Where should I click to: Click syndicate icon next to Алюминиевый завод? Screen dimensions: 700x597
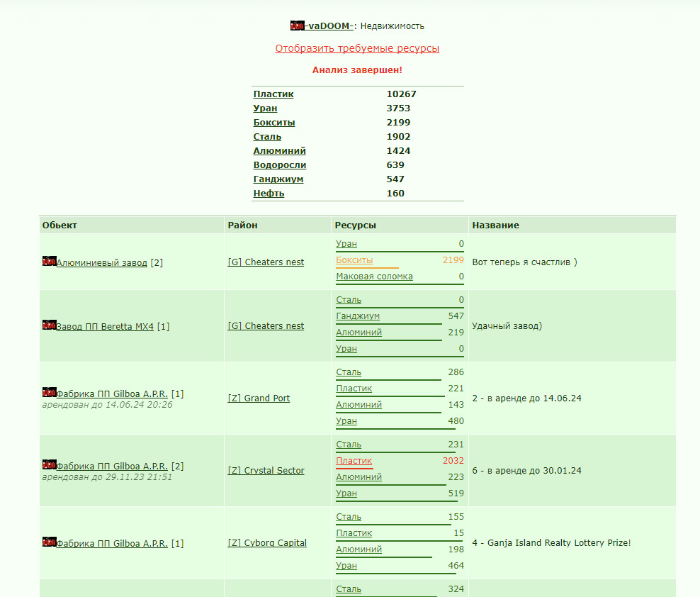click(x=49, y=261)
